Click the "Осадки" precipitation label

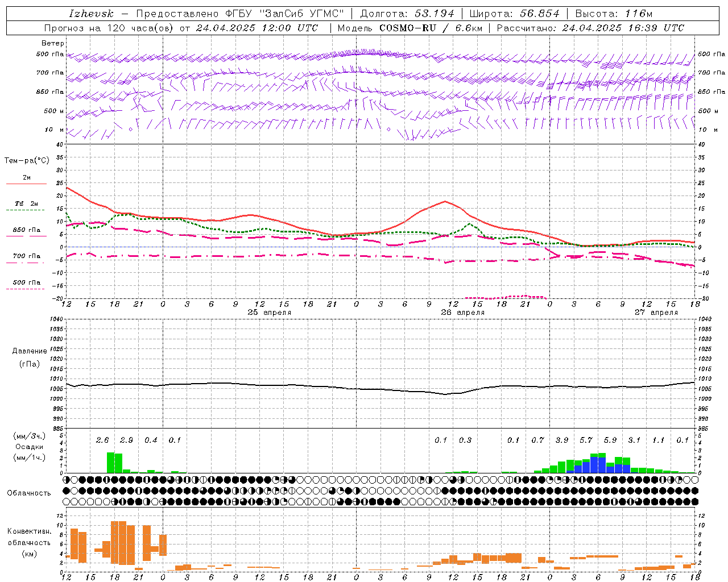[x=30, y=447]
